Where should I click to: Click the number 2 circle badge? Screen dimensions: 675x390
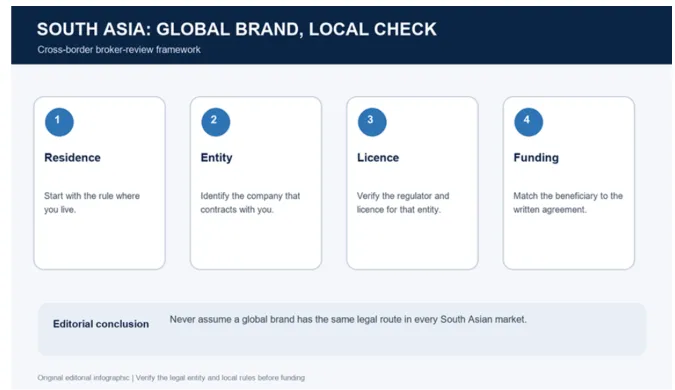click(x=216, y=122)
